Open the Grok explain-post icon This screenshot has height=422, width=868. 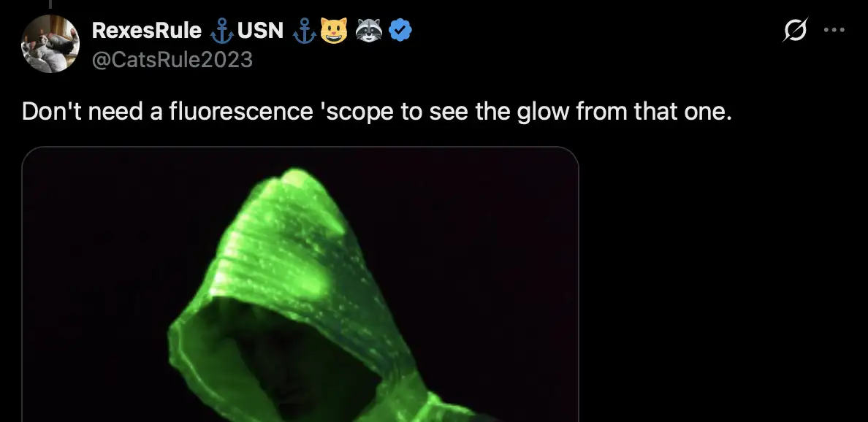coord(795,30)
